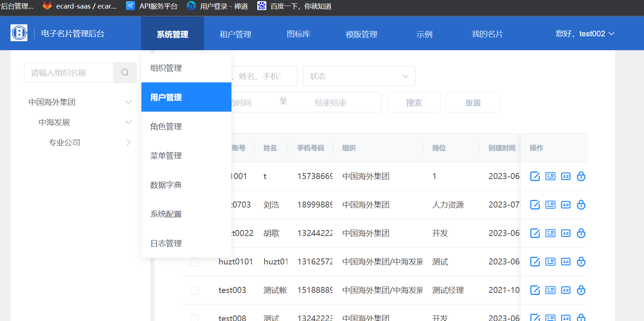The width and height of the screenshot is (644, 321).
Task: Click the 手机号码 column header
Action: 311,148
